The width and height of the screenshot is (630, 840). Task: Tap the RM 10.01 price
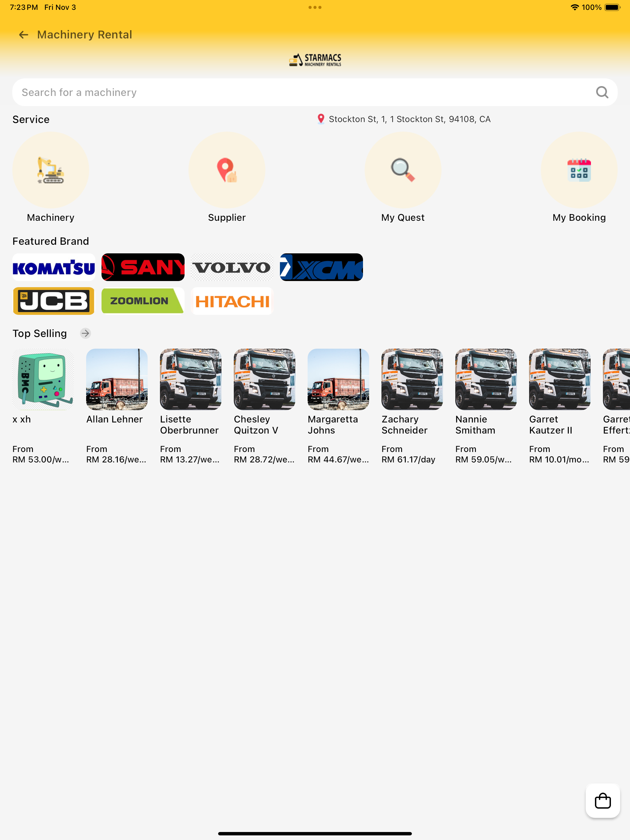[x=559, y=459]
